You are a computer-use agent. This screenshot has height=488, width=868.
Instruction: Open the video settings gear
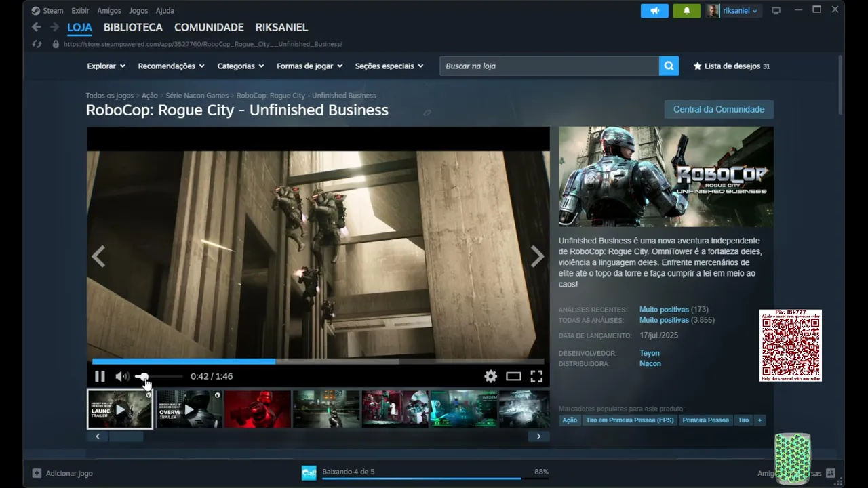point(490,376)
